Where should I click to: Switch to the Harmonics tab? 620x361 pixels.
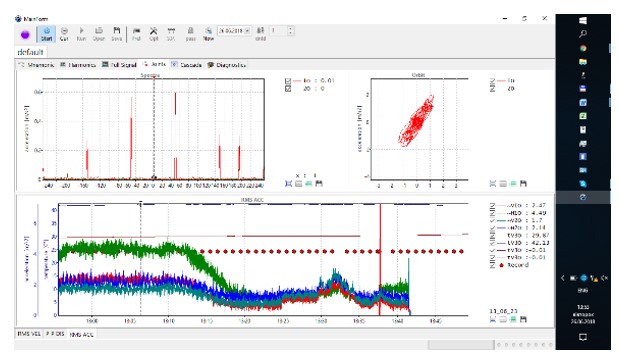click(78, 64)
